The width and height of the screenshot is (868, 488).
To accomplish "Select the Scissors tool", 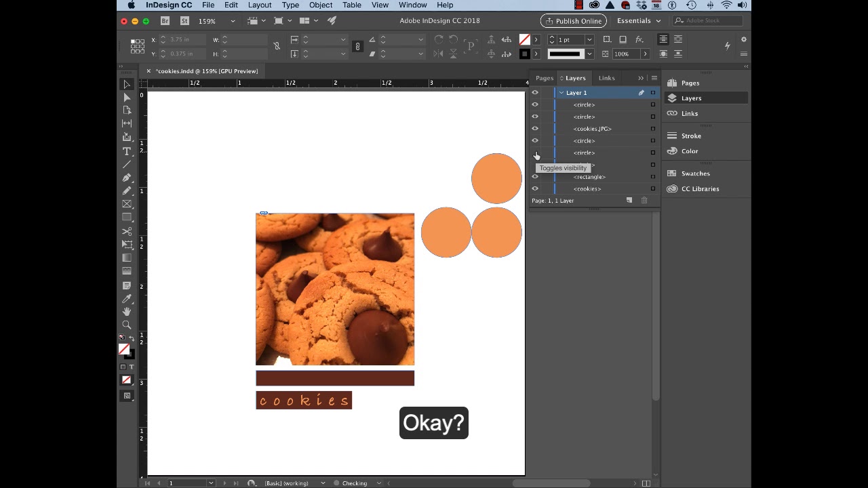I will click(x=127, y=231).
